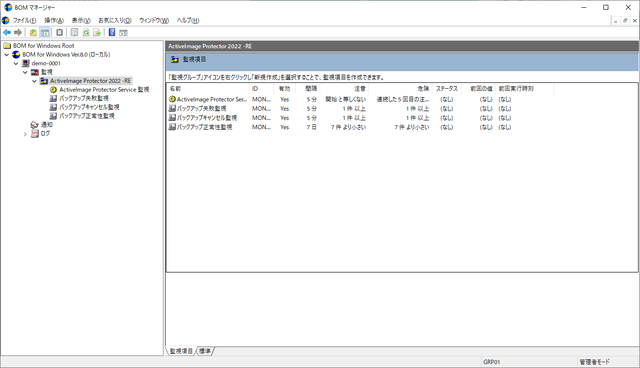Sort by the 危険 column header

click(400, 89)
